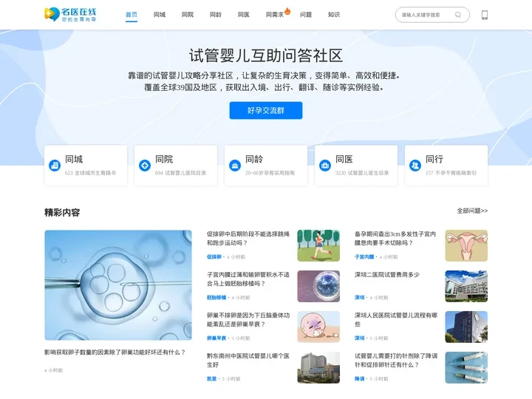Click 623 全球城市生育路书 subtitle
The image size is (532, 399).
[90, 173]
